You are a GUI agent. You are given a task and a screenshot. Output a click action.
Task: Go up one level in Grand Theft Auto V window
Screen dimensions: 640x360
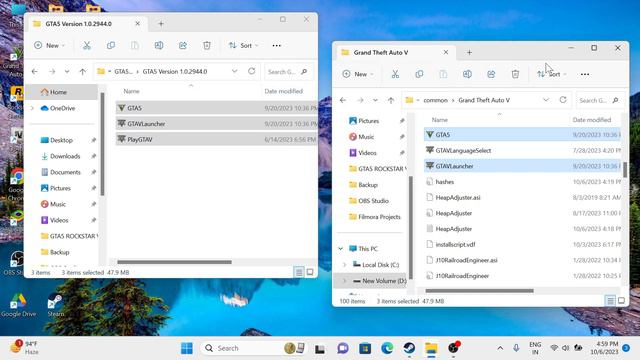(x=391, y=100)
